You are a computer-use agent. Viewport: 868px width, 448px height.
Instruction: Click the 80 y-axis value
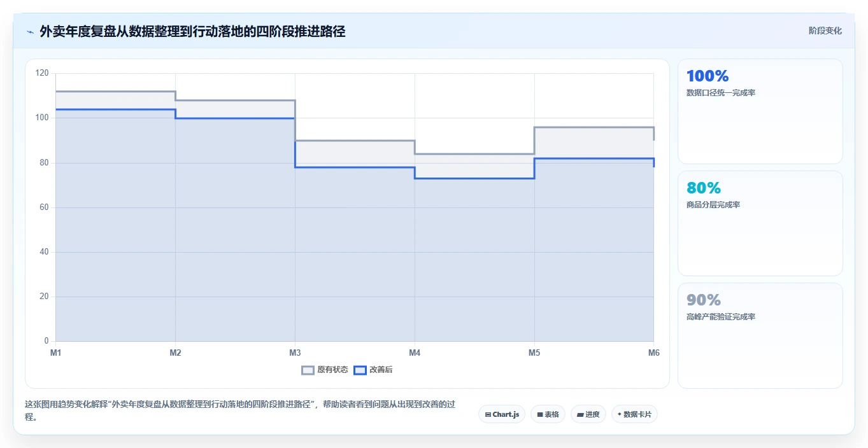click(x=44, y=163)
